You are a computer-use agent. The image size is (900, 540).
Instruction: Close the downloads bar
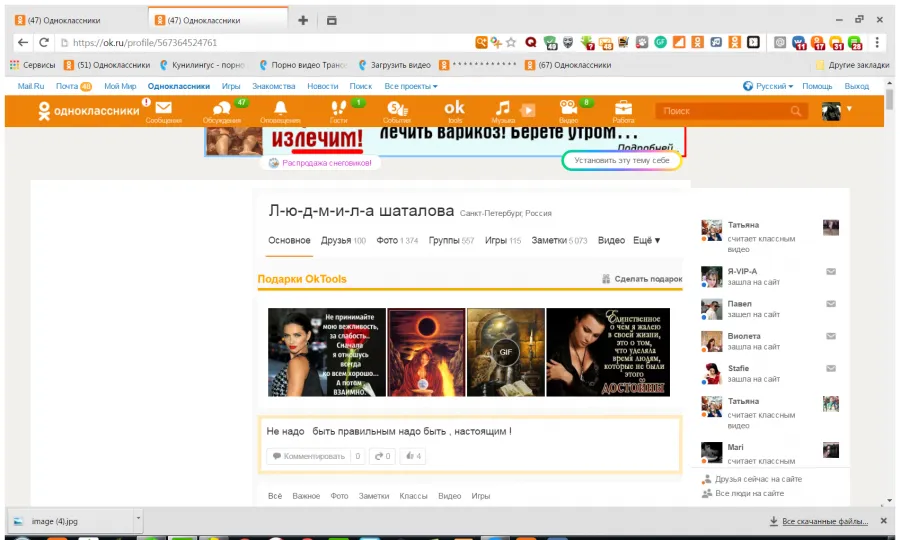(x=884, y=520)
